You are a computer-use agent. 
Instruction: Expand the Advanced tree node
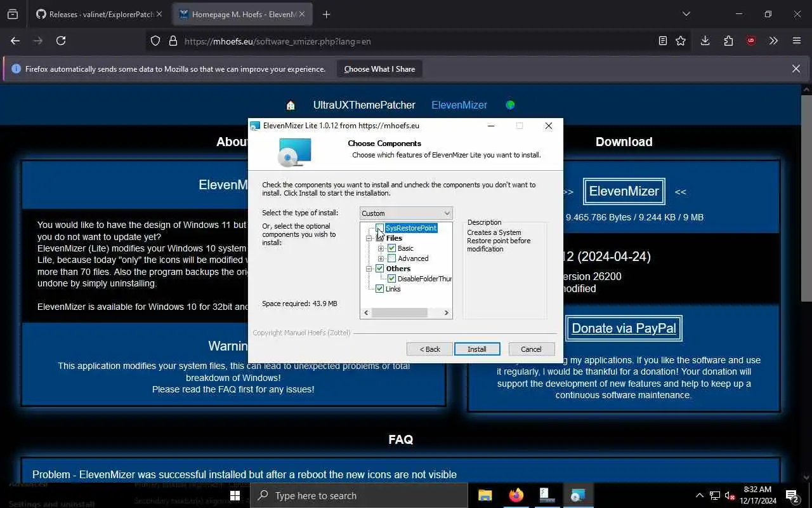[381, 258]
